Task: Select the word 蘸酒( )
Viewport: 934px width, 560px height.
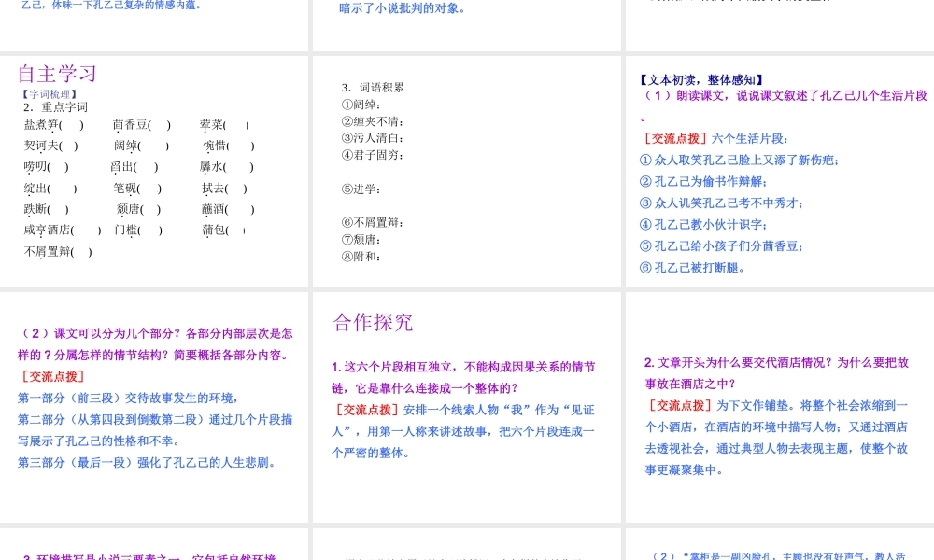Action: coord(228,209)
